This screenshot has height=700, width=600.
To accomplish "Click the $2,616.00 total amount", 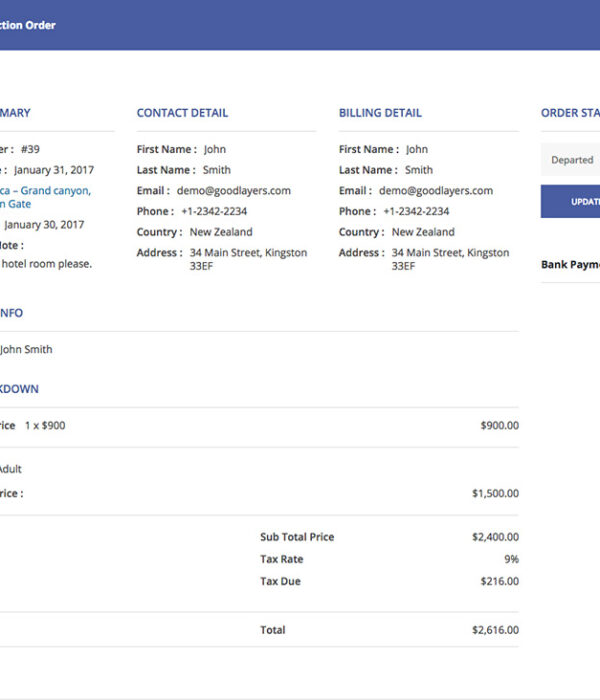I will point(495,630).
